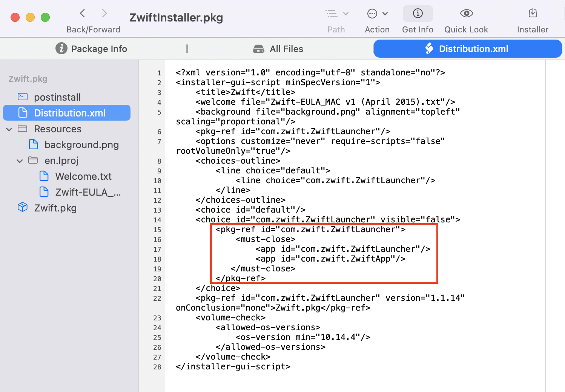Viewport: 565px width, 392px height.
Task: Select the postinstall script in the sidebar
Action: pos(57,97)
